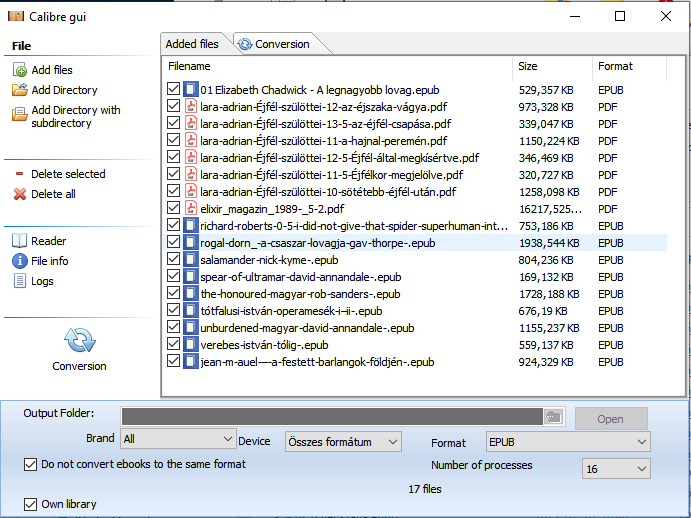The image size is (691, 518).
Task: Uncheck the Éjfélkor-megjelölve pdf checkbox
Action: click(x=174, y=174)
